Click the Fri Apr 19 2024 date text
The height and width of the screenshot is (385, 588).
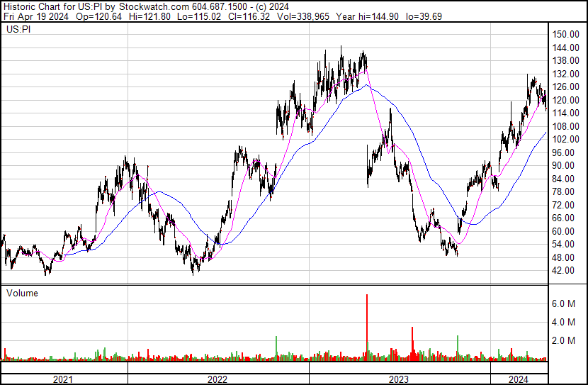(x=34, y=16)
